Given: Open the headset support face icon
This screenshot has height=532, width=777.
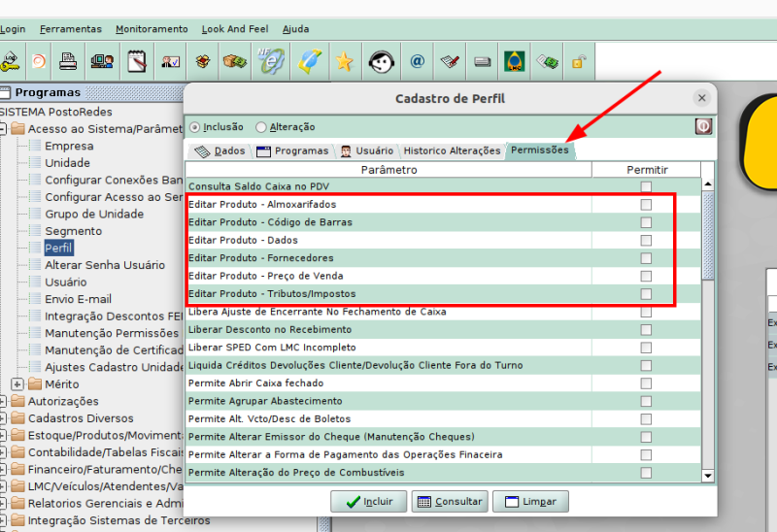Looking at the screenshot, I should click(380, 62).
